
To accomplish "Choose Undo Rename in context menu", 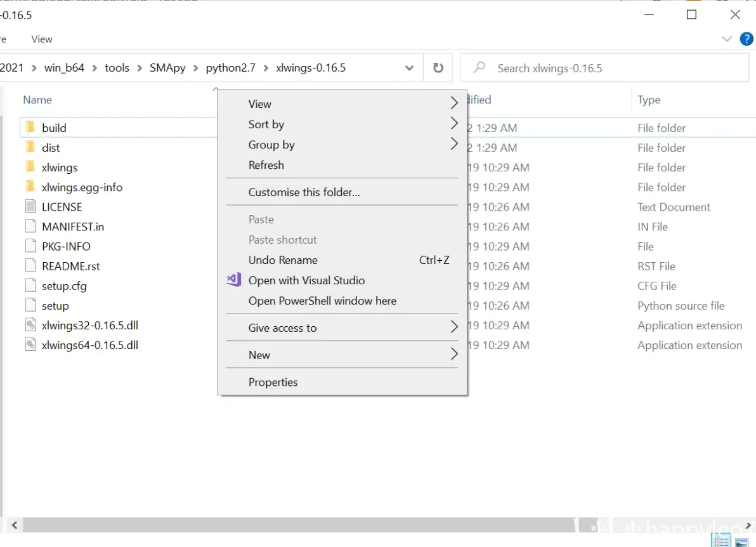I will click(342, 260).
